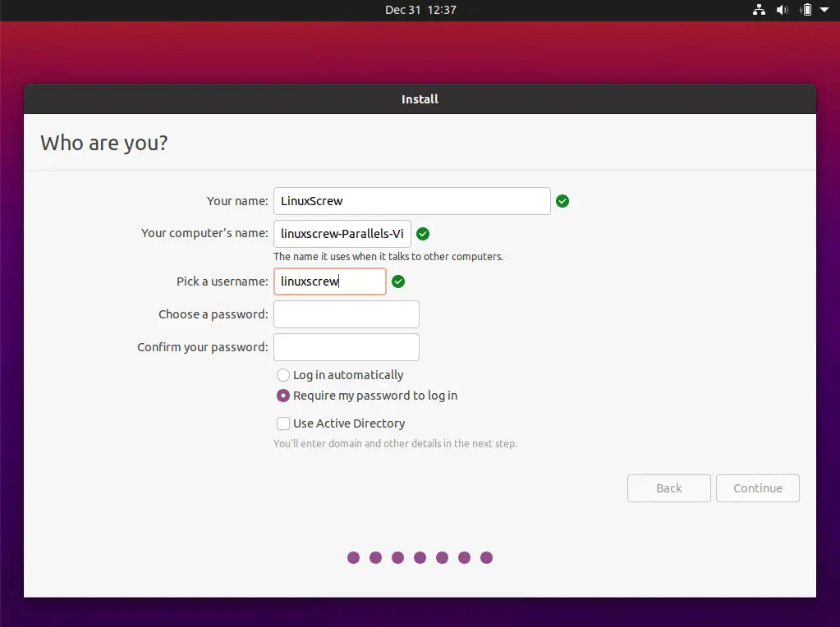Click the Choose a password field

coord(346,314)
